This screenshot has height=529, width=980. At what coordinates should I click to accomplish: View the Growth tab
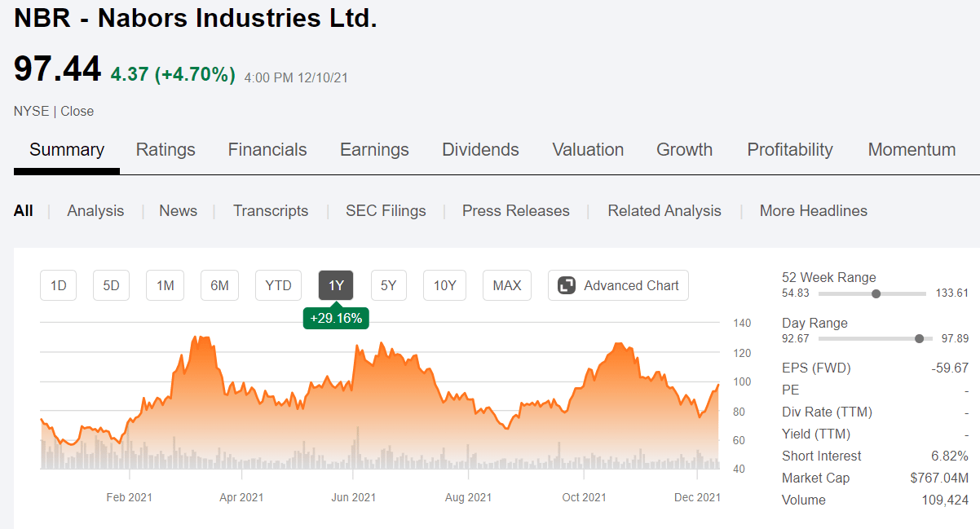685,150
